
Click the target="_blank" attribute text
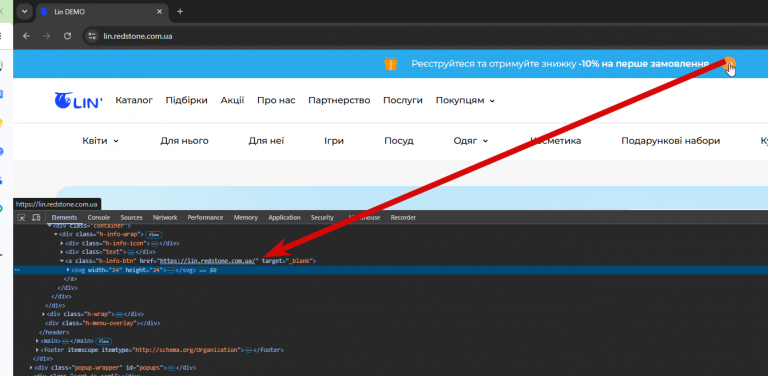[x=287, y=261]
